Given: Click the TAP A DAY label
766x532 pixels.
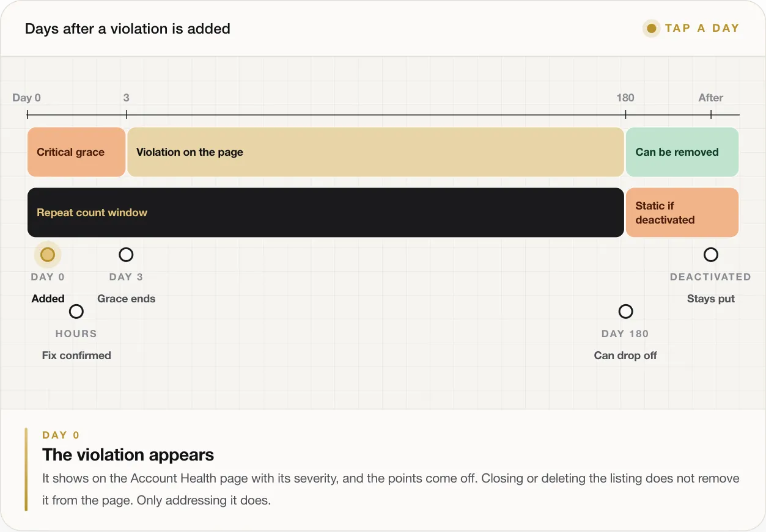Looking at the screenshot, I should pos(702,28).
